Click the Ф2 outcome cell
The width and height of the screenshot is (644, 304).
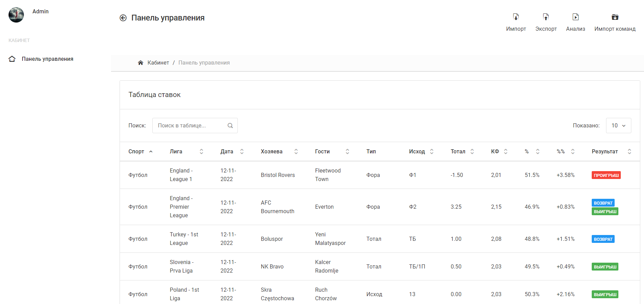click(413, 207)
